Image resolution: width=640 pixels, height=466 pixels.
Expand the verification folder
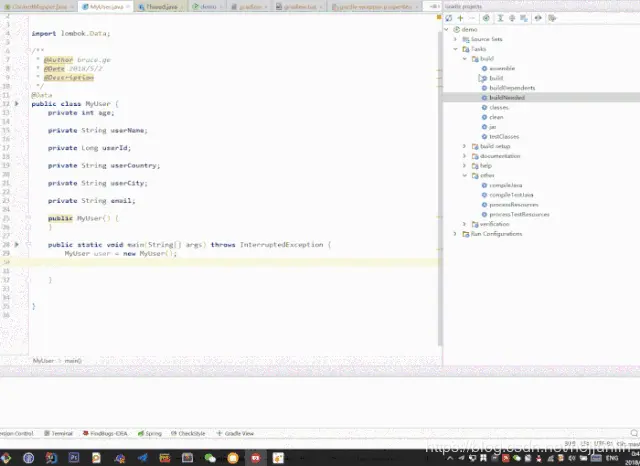[464, 224]
